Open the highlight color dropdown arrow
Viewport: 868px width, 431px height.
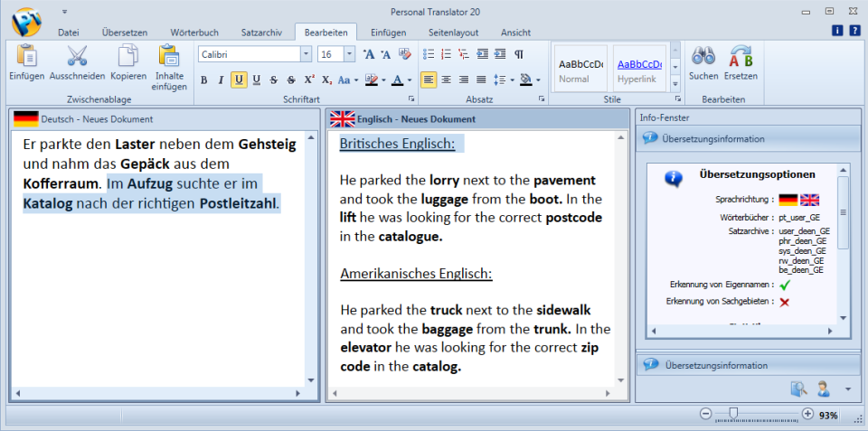click(x=383, y=80)
